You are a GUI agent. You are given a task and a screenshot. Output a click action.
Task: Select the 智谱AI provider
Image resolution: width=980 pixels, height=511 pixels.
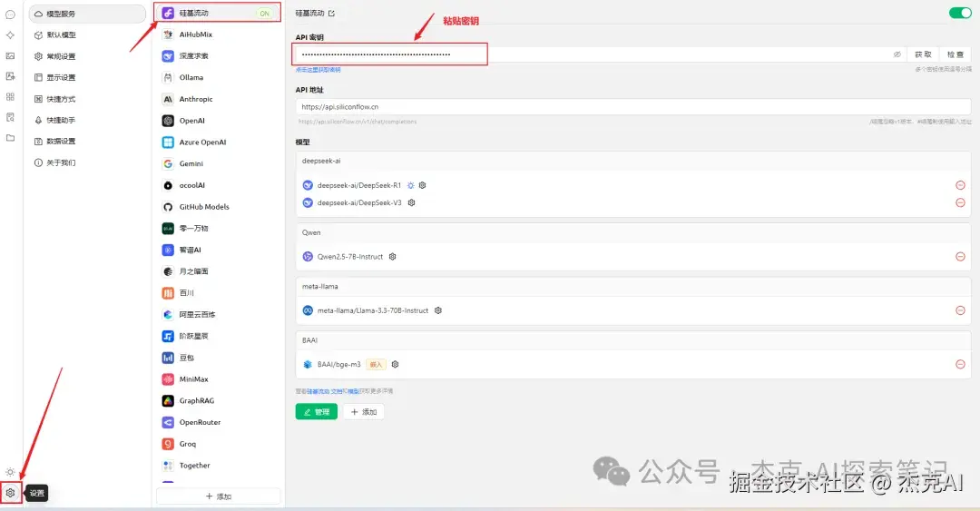tap(218, 251)
